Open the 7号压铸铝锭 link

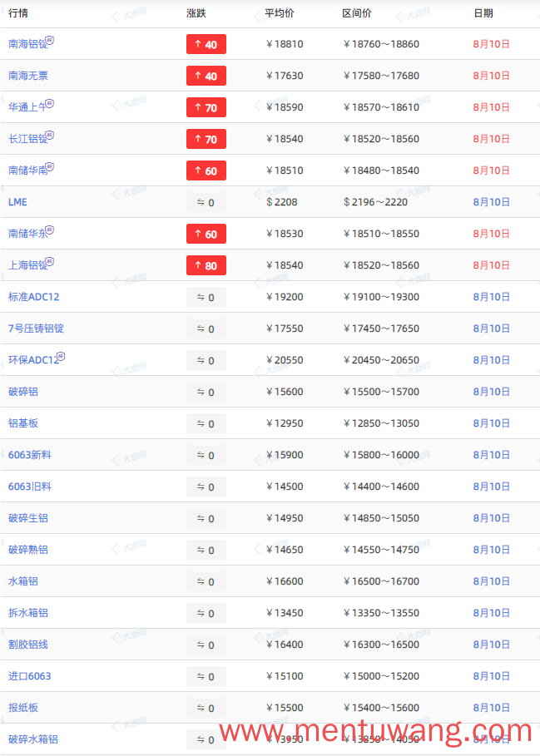pos(36,329)
